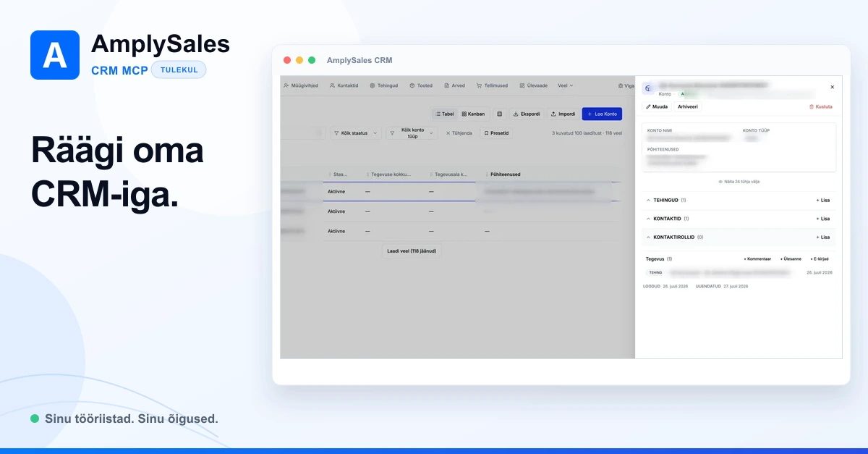Image resolution: width=868 pixels, height=454 pixels.
Task: Go to the Tehingud section
Action: click(383, 85)
